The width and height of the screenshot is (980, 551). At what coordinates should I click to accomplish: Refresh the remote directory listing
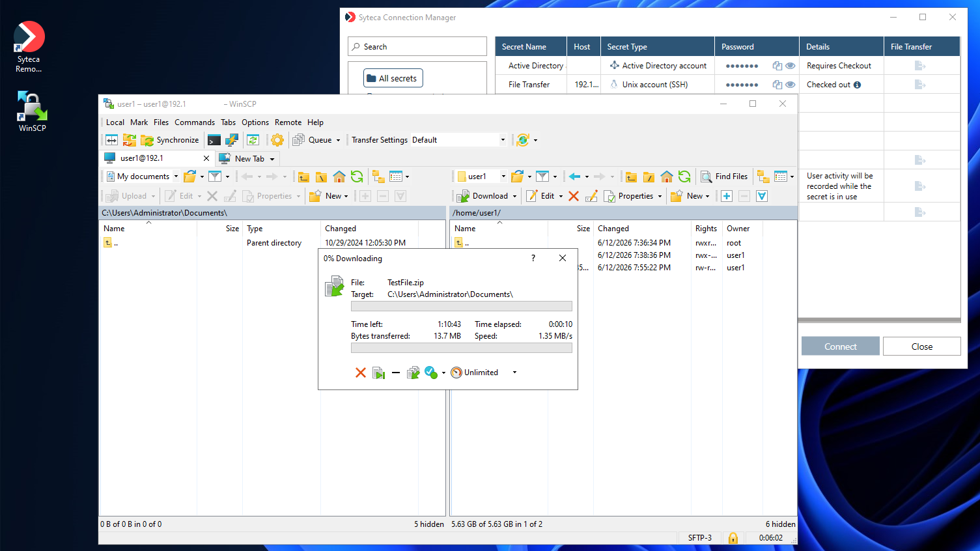(684, 177)
